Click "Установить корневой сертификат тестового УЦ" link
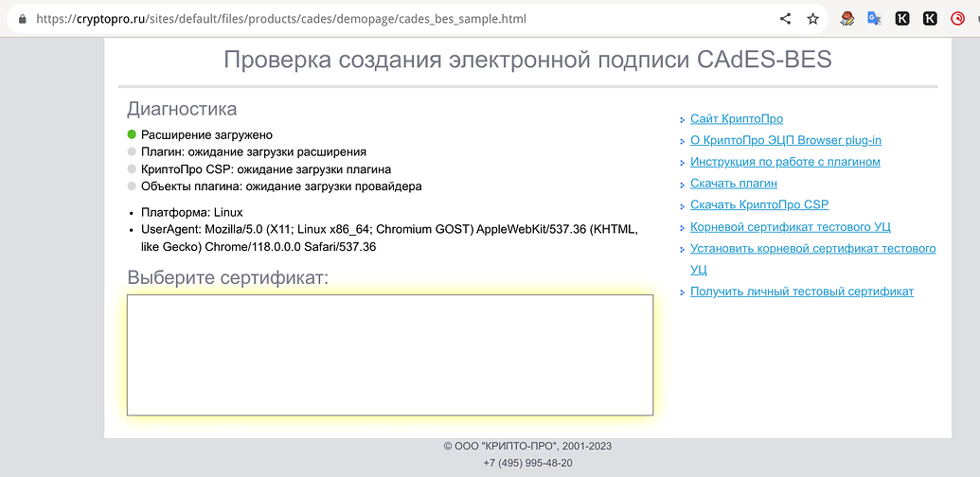This screenshot has width=980, height=477. click(x=812, y=249)
